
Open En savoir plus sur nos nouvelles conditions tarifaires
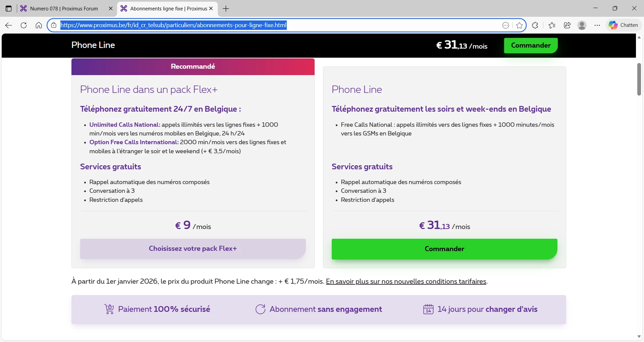[x=406, y=281]
